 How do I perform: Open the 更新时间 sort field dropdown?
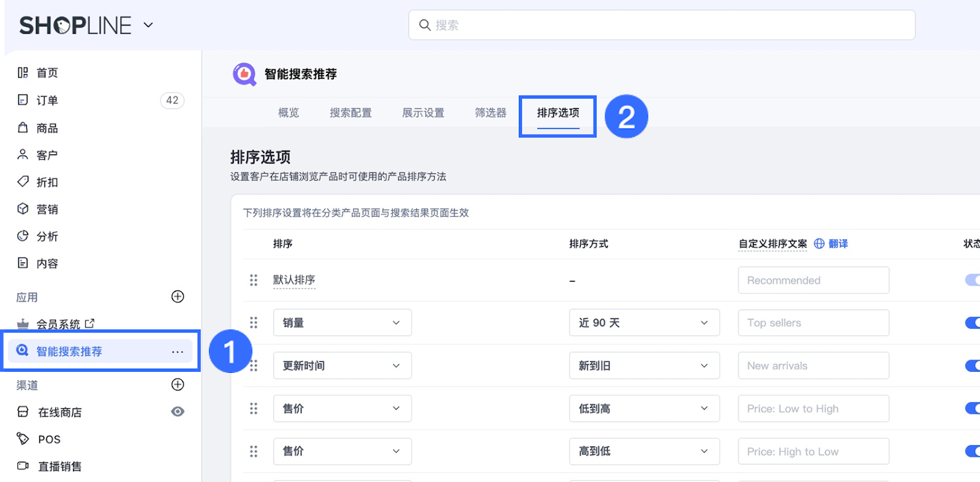[x=342, y=366]
